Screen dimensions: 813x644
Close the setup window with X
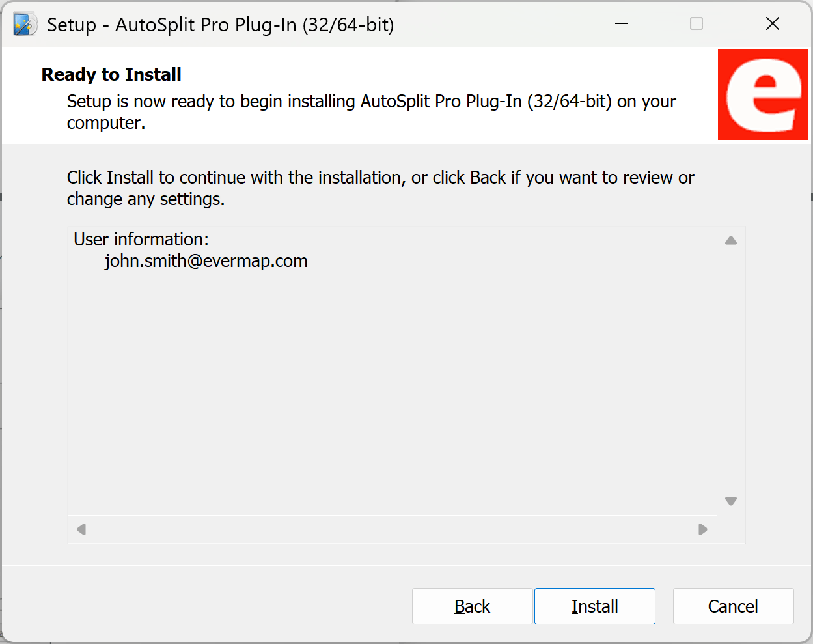773,24
